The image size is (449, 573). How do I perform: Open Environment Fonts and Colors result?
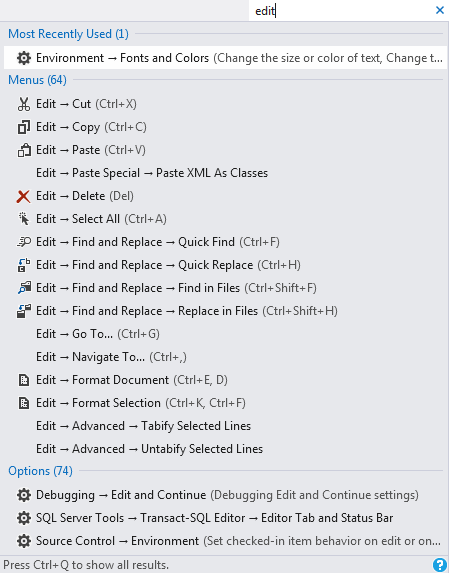[x=225, y=58]
